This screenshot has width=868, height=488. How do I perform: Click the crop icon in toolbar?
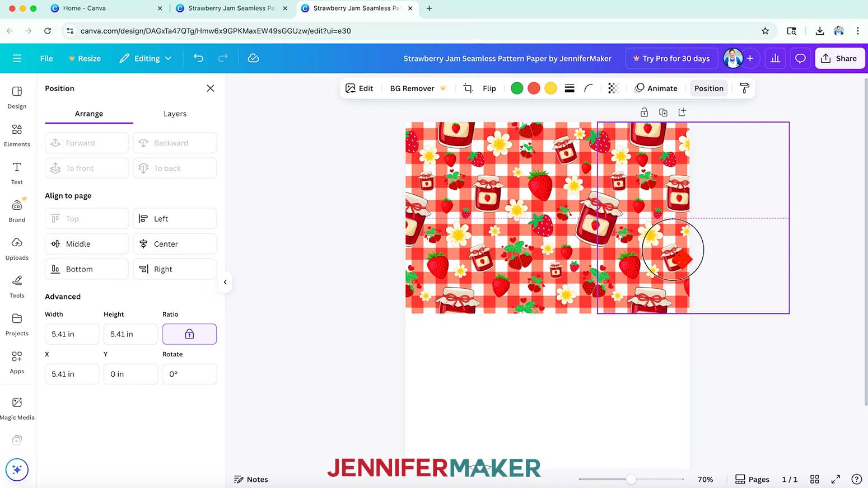click(x=468, y=88)
